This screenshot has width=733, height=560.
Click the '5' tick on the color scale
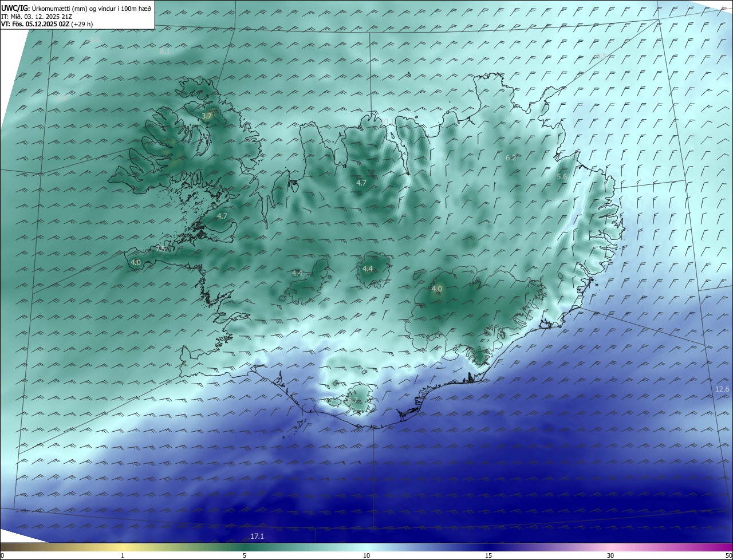(245, 555)
